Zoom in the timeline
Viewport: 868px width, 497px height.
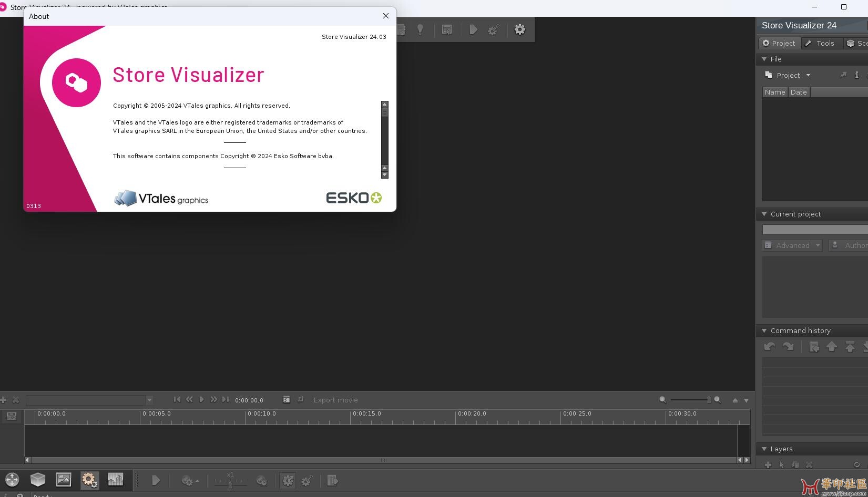coord(717,400)
